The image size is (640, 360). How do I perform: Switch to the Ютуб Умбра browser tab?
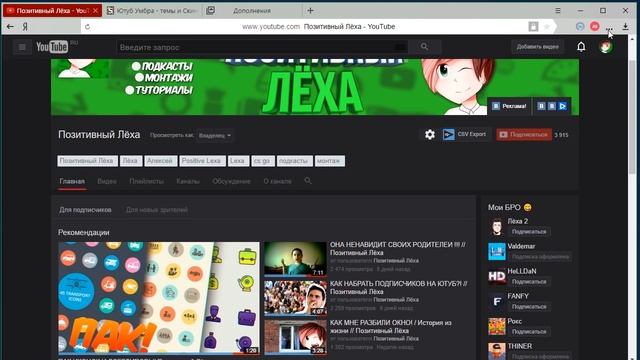pos(152,11)
